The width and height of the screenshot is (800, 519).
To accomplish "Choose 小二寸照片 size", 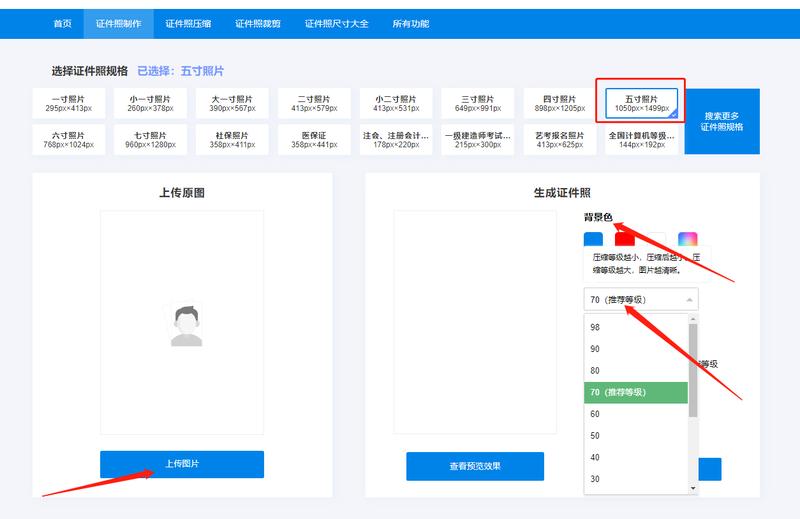I will [x=396, y=103].
